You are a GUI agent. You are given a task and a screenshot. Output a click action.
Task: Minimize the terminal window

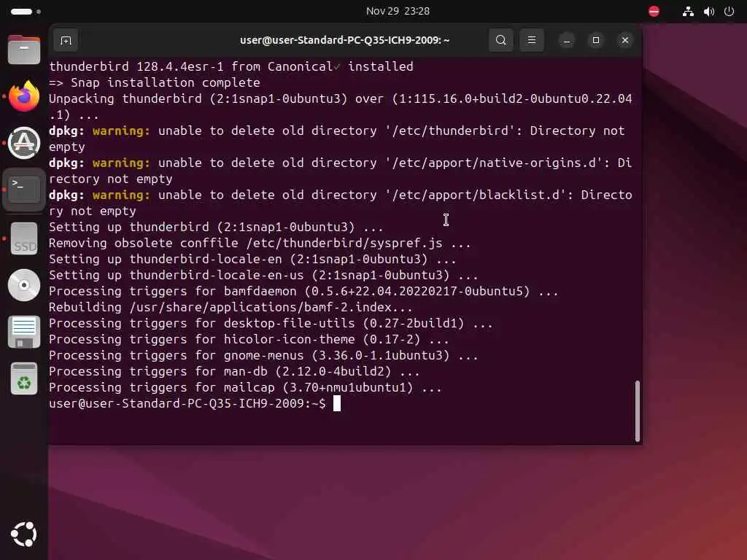pos(566,41)
